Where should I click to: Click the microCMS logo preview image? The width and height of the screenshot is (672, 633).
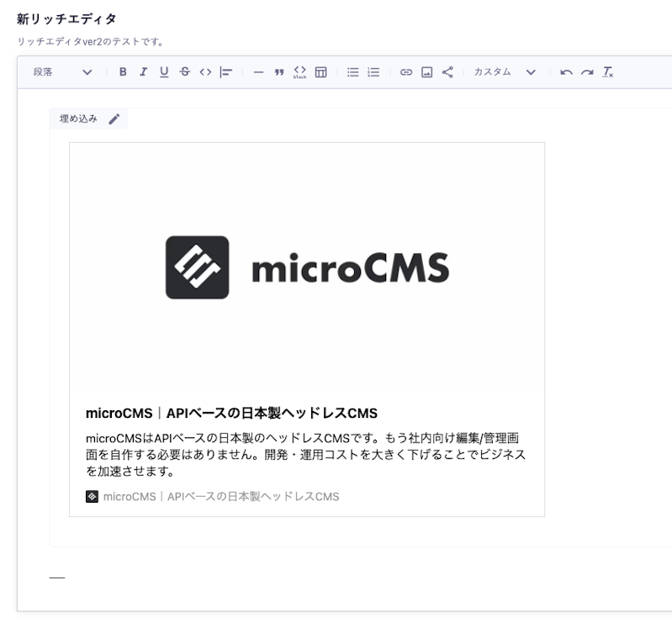point(307,267)
